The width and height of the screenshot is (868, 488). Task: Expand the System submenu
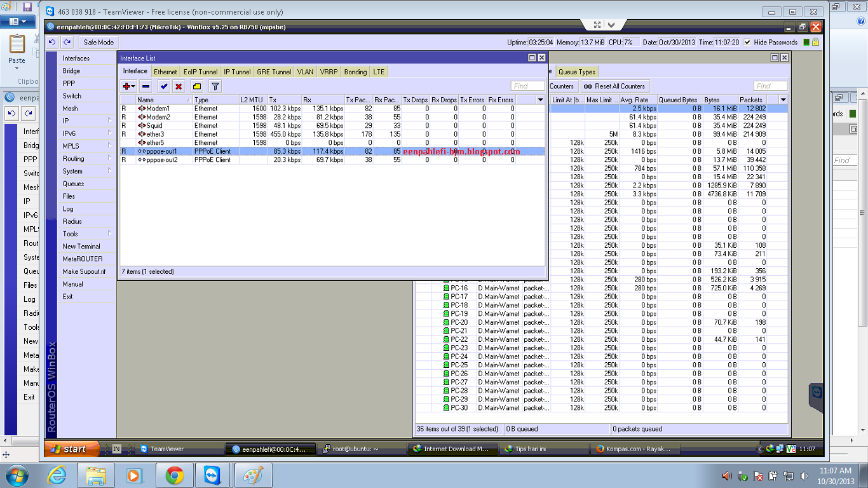point(88,171)
